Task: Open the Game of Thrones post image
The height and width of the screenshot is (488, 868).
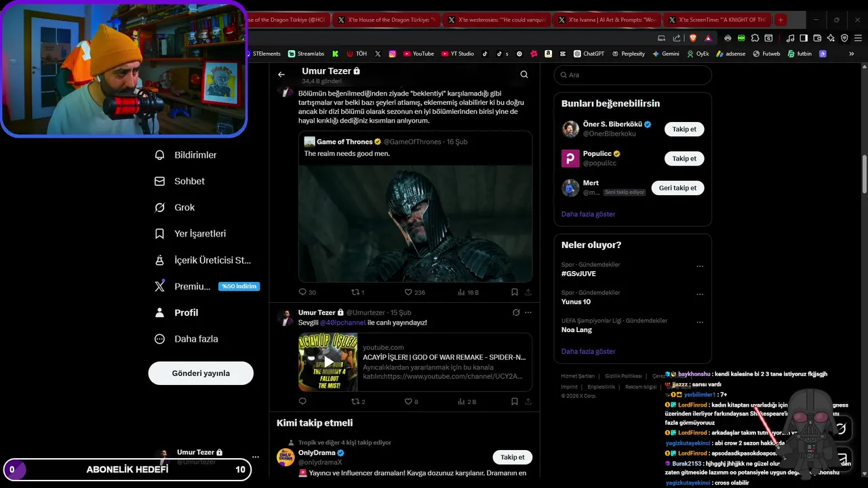Action: click(x=415, y=224)
